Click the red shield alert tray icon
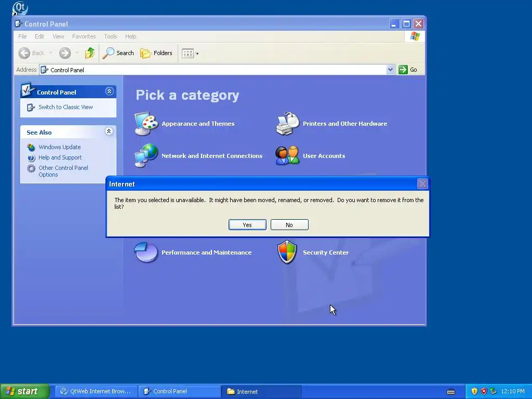Screen dimensions: 532x399 [484, 391]
